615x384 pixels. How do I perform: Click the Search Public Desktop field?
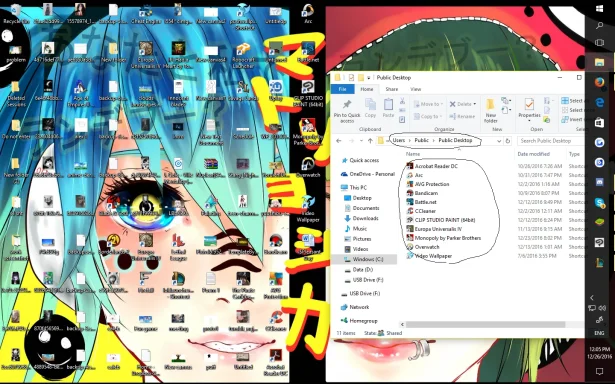(550, 140)
